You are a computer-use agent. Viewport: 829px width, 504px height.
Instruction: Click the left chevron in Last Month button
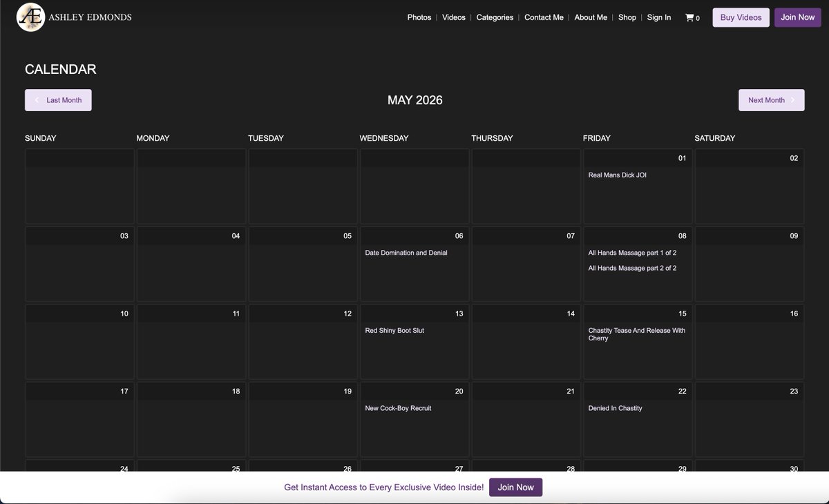37,100
